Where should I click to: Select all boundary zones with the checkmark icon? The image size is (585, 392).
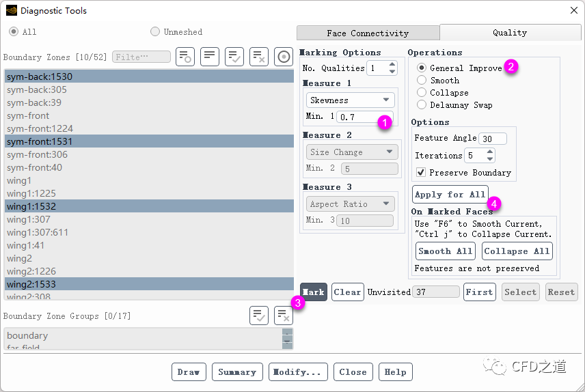(x=234, y=57)
